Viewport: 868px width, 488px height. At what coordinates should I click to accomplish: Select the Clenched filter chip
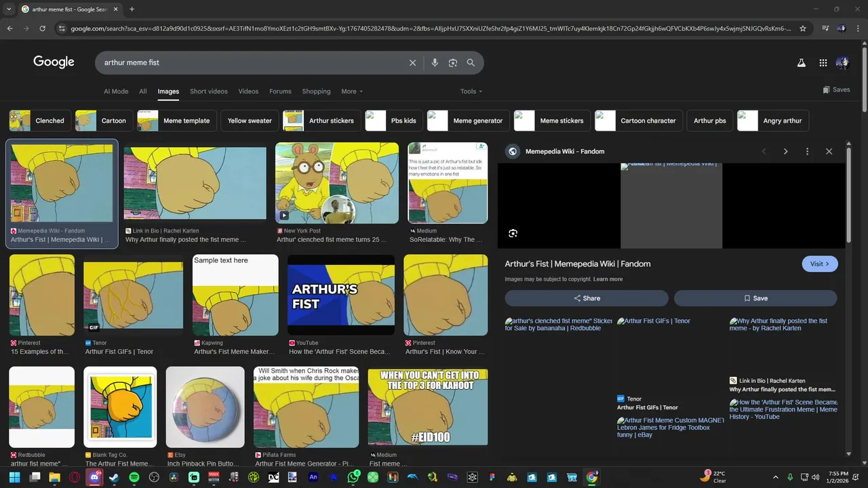point(39,121)
